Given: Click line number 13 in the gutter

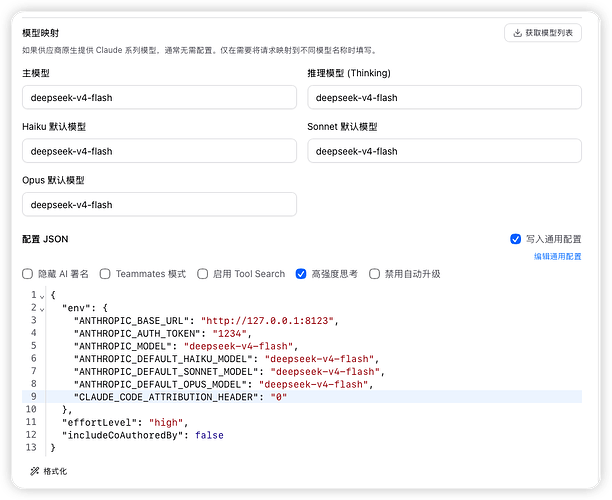Looking at the screenshot, I should [x=31, y=447].
